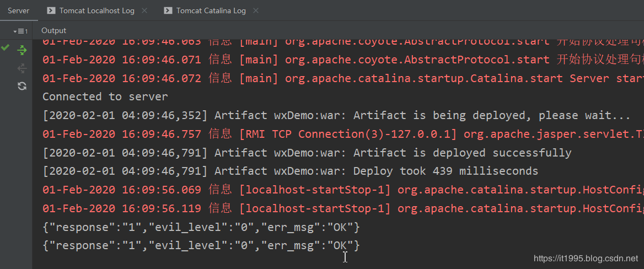Viewport: 644px width, 269px height.
Task: Click the green checkmark deployment status icon
Action: [6, 49]
